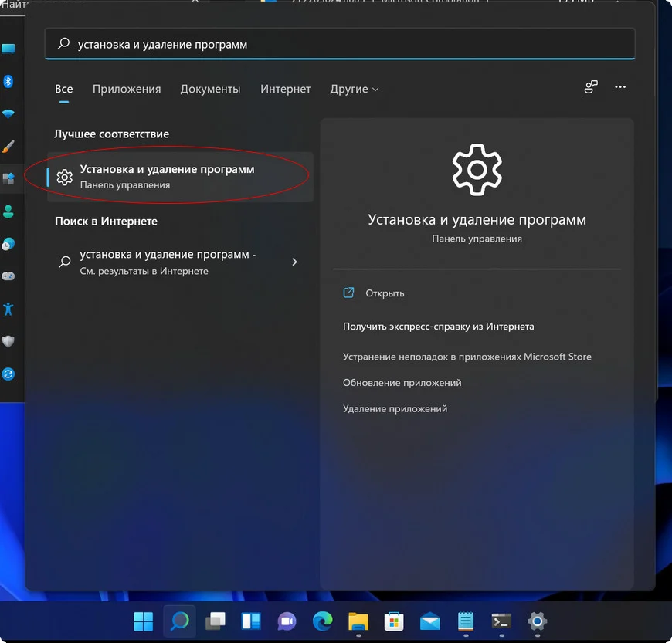
Task: Click gear icon of best match result
Action: (65, 177)
